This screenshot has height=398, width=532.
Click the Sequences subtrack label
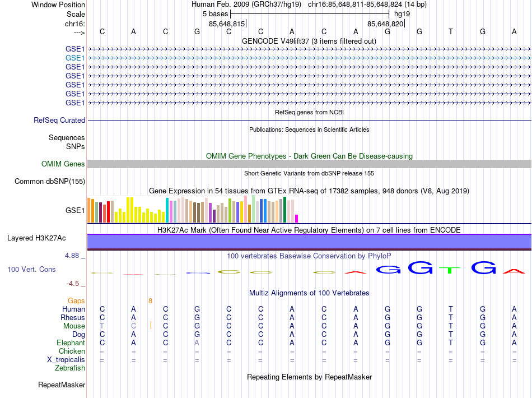[67, 137]
